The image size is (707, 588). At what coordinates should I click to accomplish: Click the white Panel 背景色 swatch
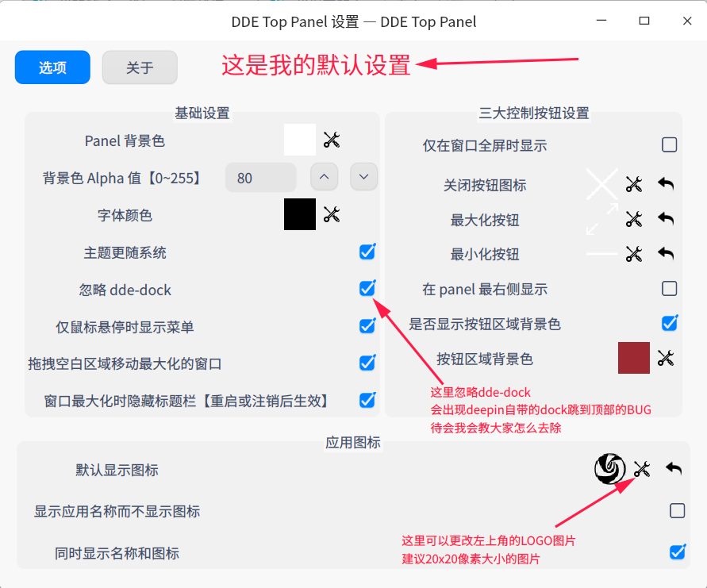pos(300,140)
